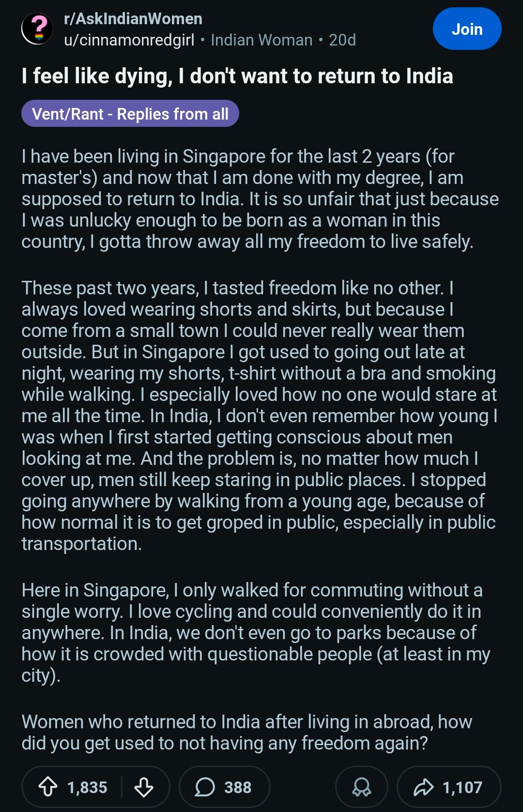Give an award using the award icon
523x812 pixels.
(362, 787)
